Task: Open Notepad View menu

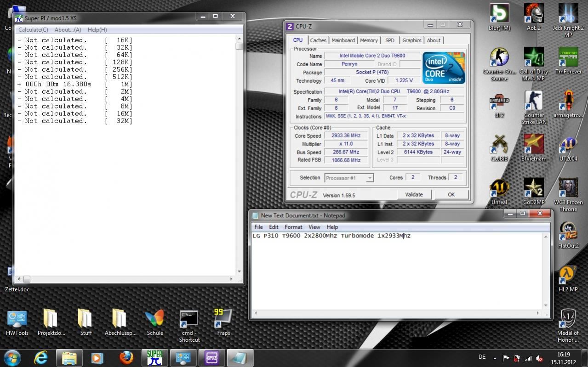Action: click(x=314, y=227)
